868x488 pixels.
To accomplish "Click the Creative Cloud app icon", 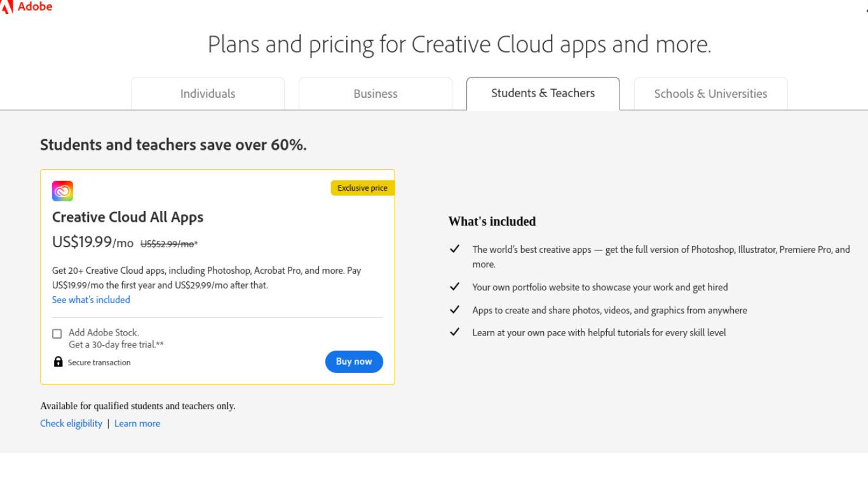I will point(62,191).
